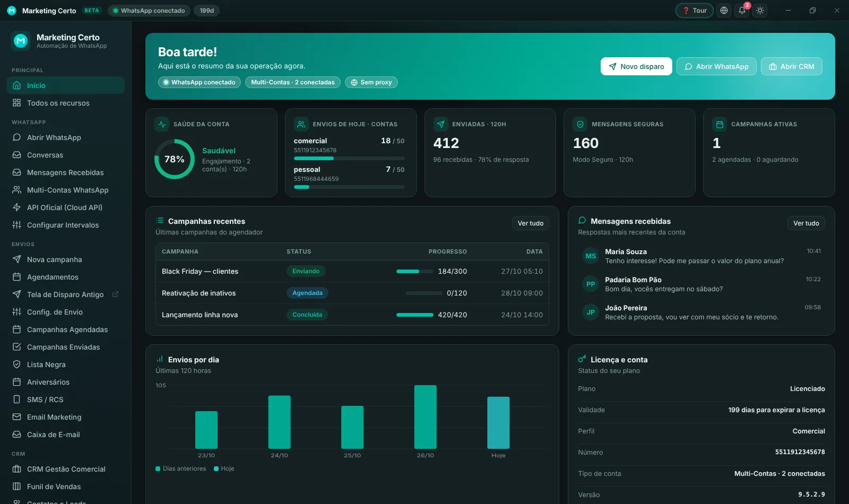
Task: Click the Agendada status badge
Action: coord(308,293)
